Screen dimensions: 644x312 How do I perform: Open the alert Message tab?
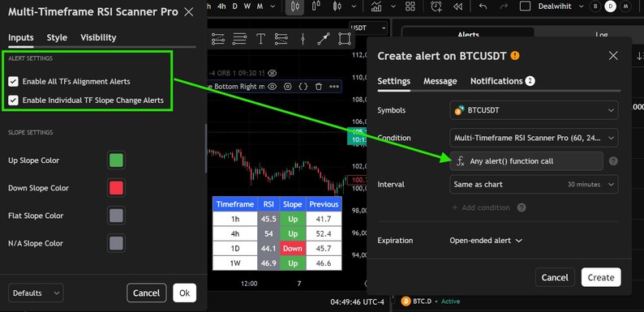[x=440, y=81]
